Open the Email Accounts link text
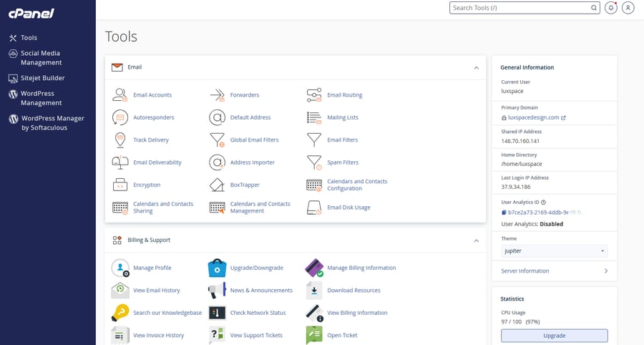 click(152, 95)
